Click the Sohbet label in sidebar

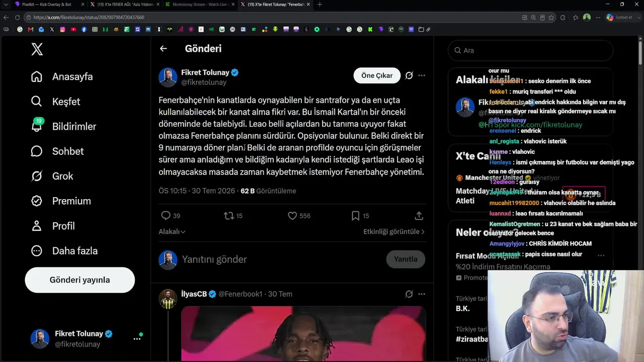pyautogui.click(x=68, y=151)
